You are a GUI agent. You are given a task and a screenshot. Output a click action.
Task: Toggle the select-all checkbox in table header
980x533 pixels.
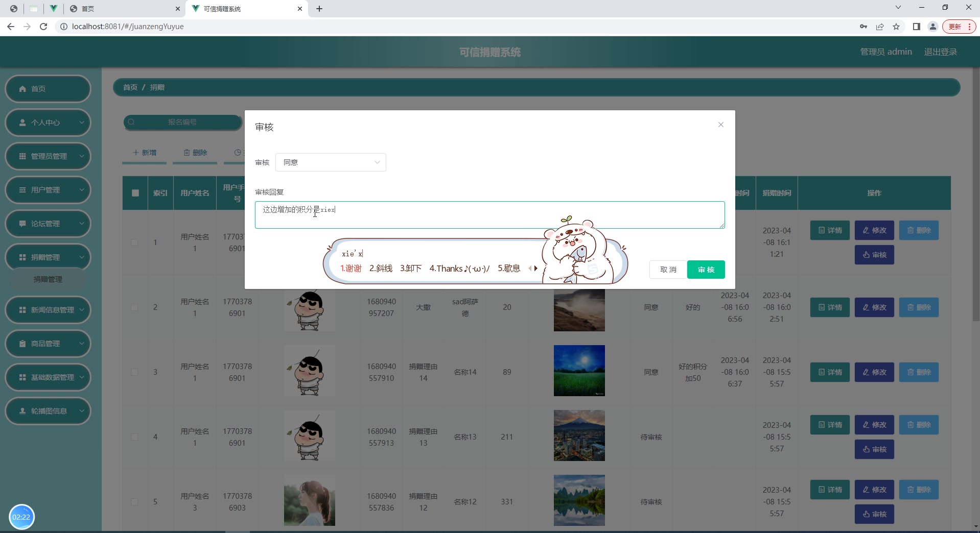[134, 193]
